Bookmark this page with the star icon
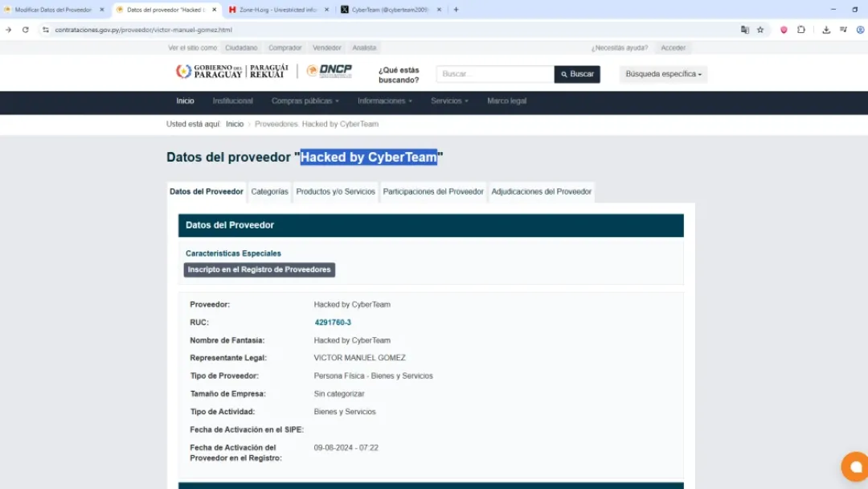Screen dimensions: 868x489 (760, 30)
